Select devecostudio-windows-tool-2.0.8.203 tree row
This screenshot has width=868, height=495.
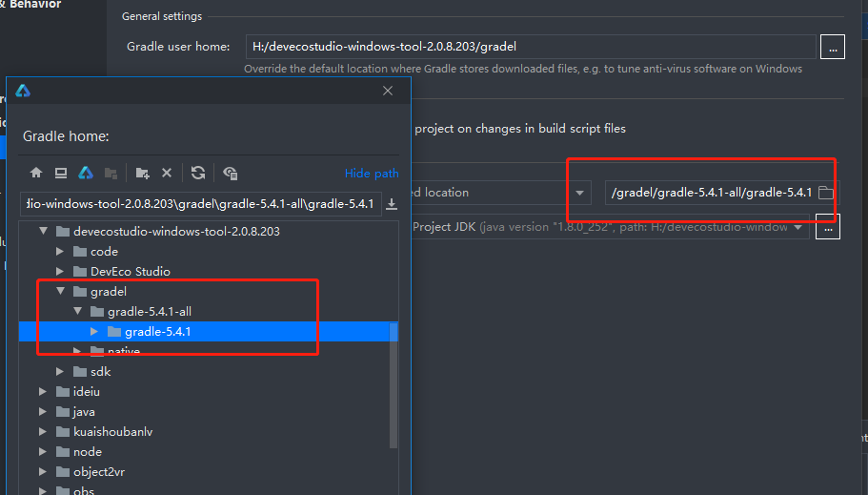[208, 231]
